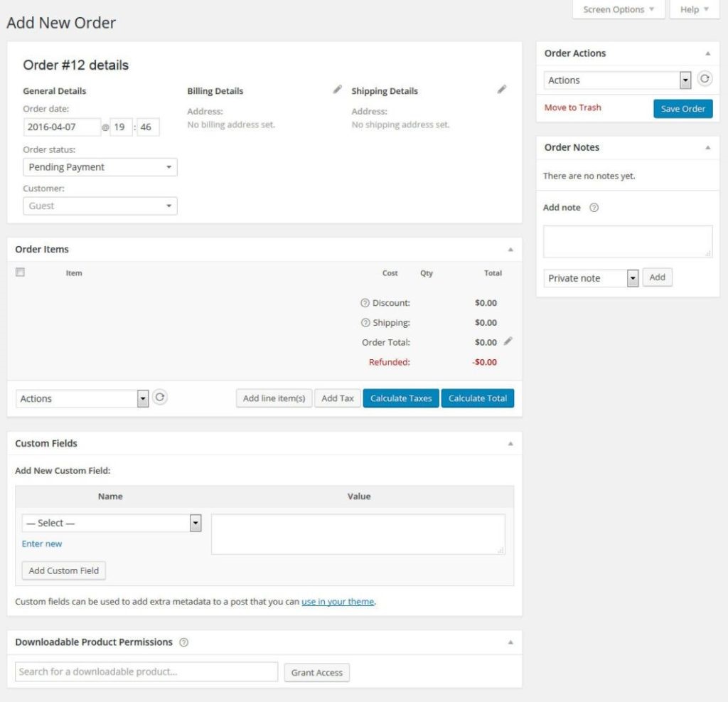The image size is (728, 702).
Task: Click the Shipping help tooltip icon
Action: point(365,323)
